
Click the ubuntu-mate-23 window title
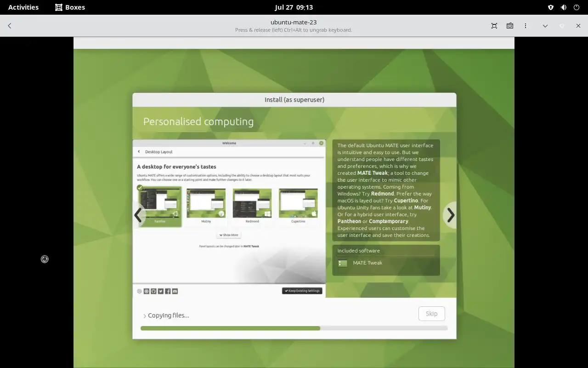tap(294, 22)
